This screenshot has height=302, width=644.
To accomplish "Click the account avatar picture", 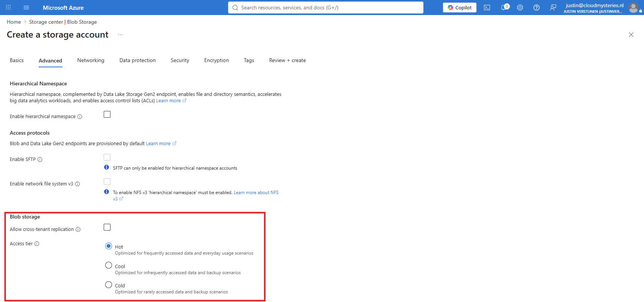I will click(633, 8).
